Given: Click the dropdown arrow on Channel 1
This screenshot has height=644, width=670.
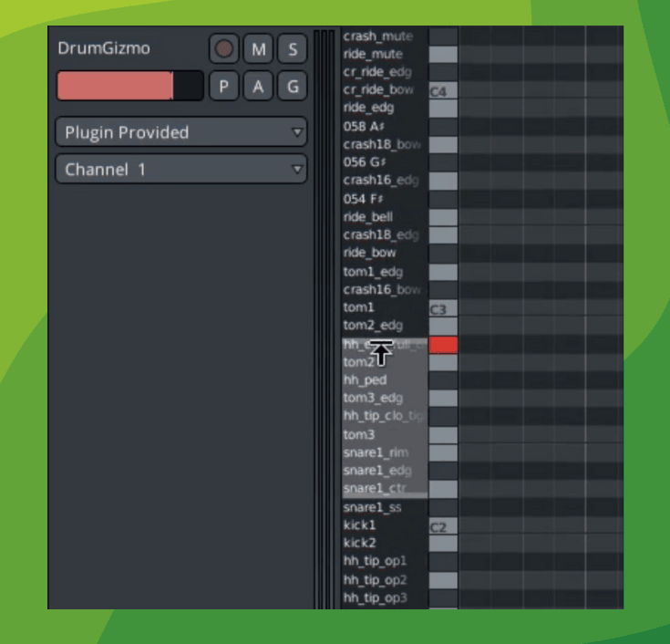Looking at the screenshot, I should point(295,170).
